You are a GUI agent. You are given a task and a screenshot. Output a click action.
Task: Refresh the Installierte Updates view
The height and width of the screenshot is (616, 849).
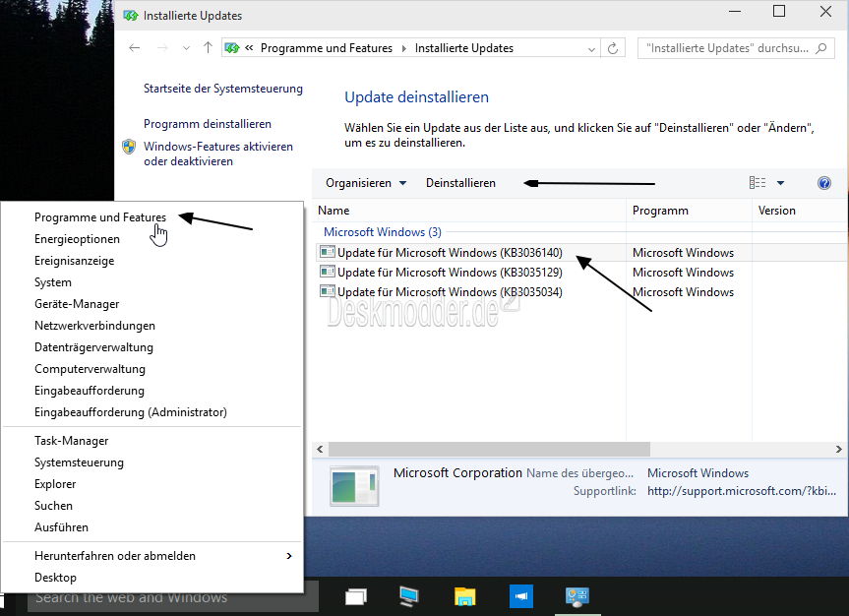click(x=613, y=49)
